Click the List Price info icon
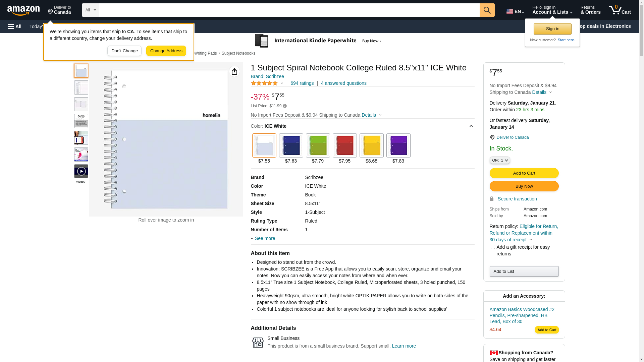Screen dimensions: 644x362 coord(285,106)
